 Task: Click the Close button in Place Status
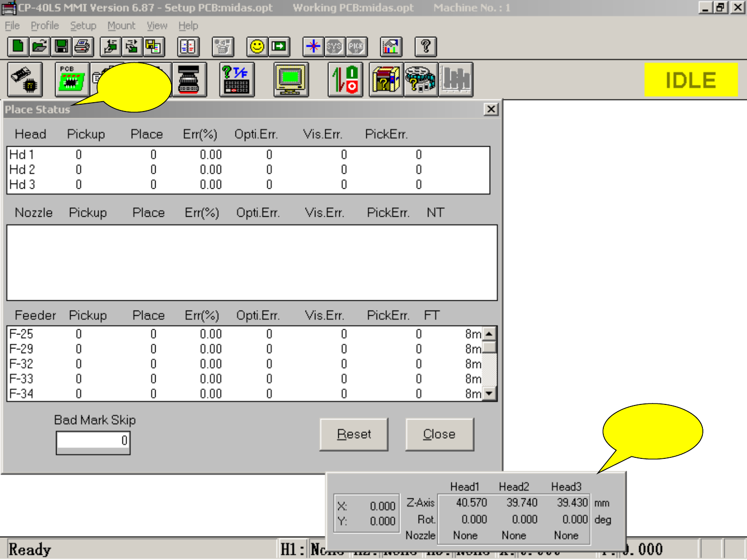(439, 435)
